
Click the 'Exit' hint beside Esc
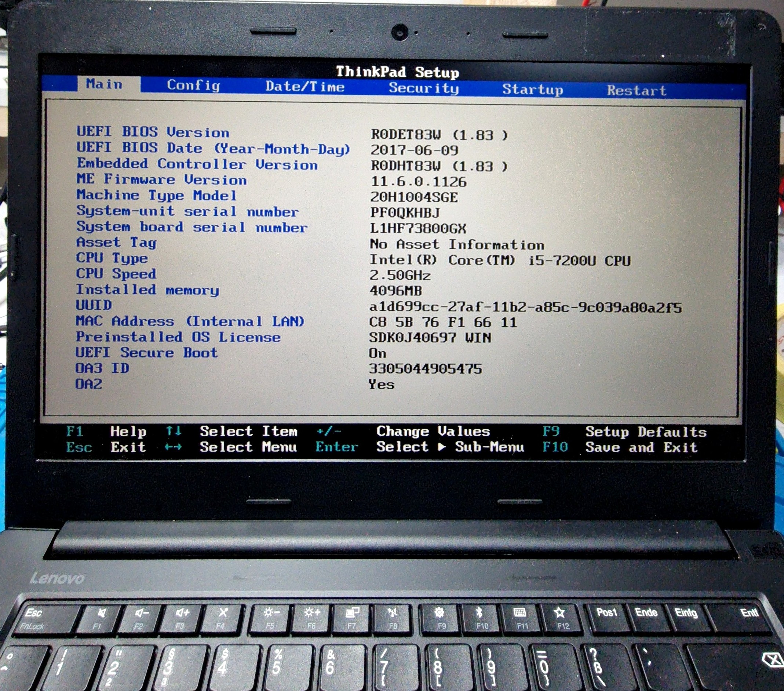click(x=128, y=447)
